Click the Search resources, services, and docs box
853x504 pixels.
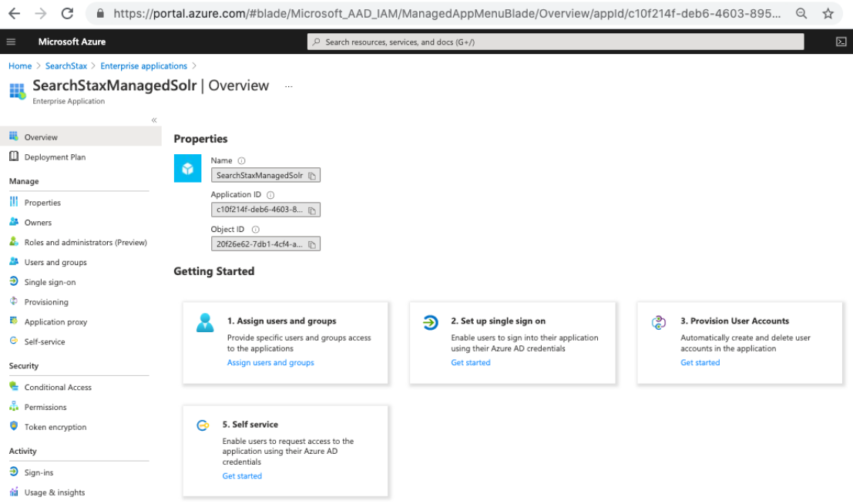[556, 42]
